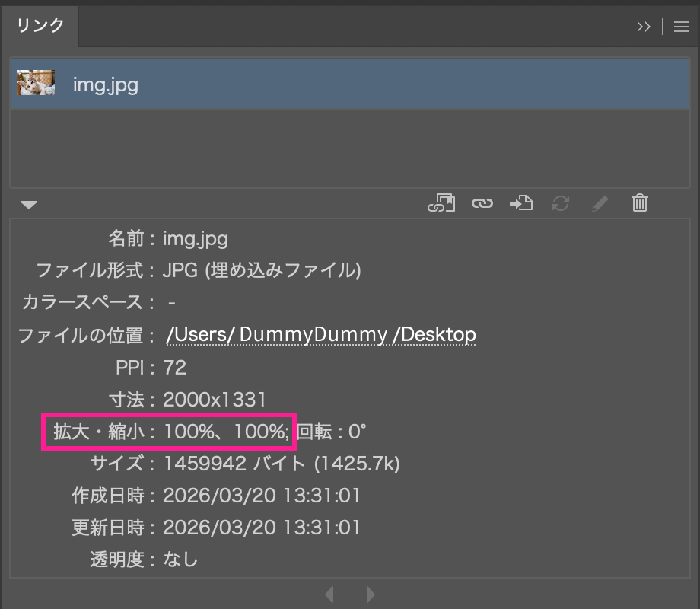Click the Go to Link icon
The width and height of the screenshot is (700, 609).
(521, 203)
